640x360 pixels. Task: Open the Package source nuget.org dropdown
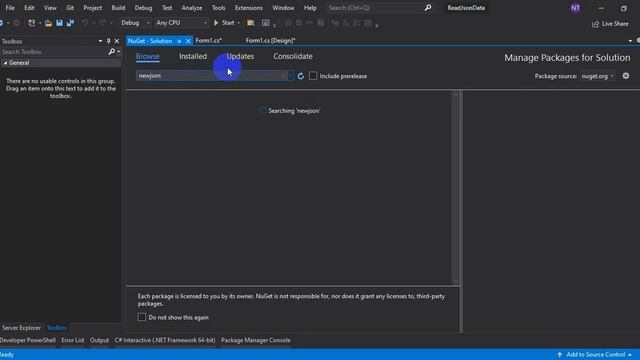[x=597, y=76]
